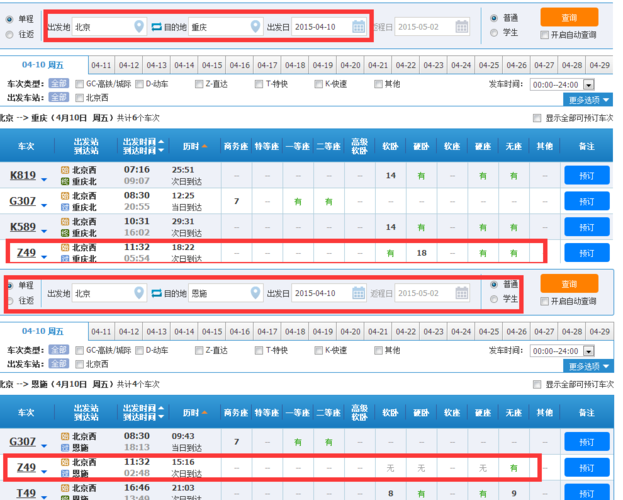
Task: Open T49 train number link
Action: click(26, 493)
